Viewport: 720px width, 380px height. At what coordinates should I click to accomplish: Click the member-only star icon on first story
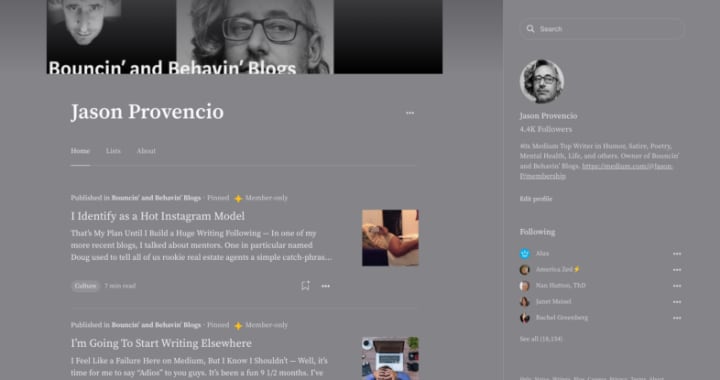[238, 198]
